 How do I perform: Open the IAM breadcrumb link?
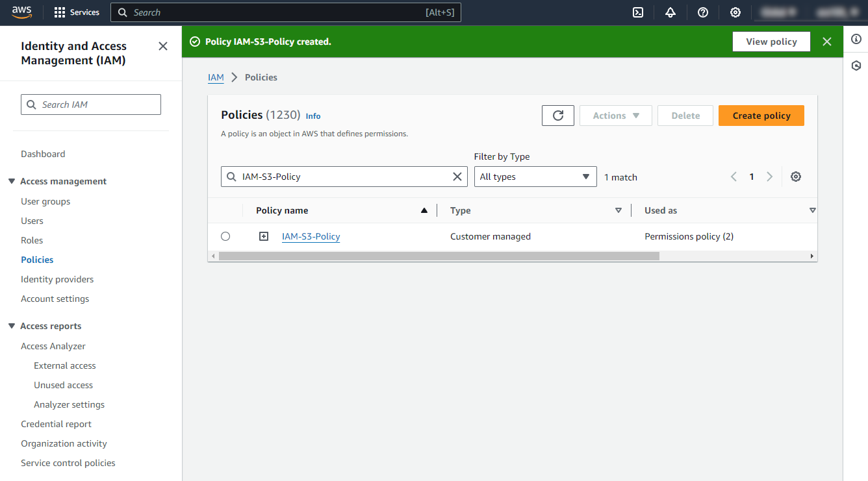216,77
